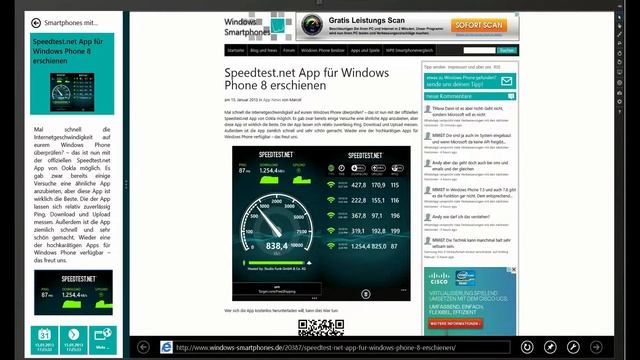Click the small Speedtest screenshot in left panel
This screenshot has height=360, width=640.
pos(73,292)
